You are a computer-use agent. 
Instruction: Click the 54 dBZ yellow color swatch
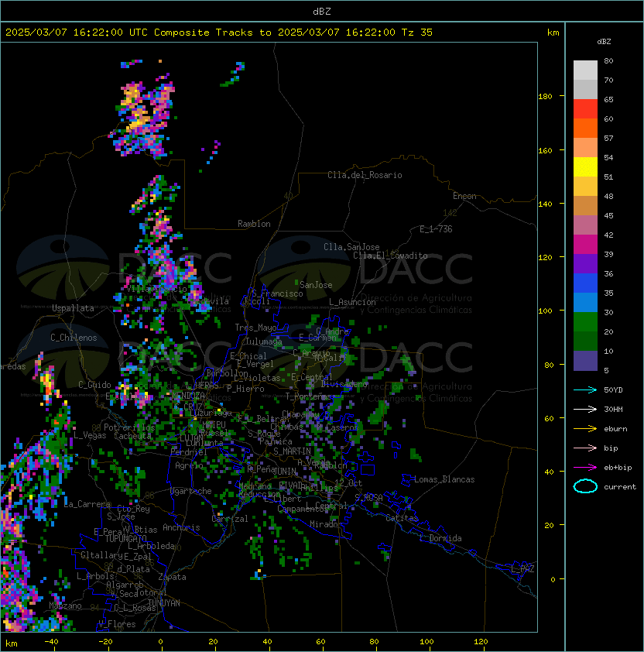click(x=585, y=166)
